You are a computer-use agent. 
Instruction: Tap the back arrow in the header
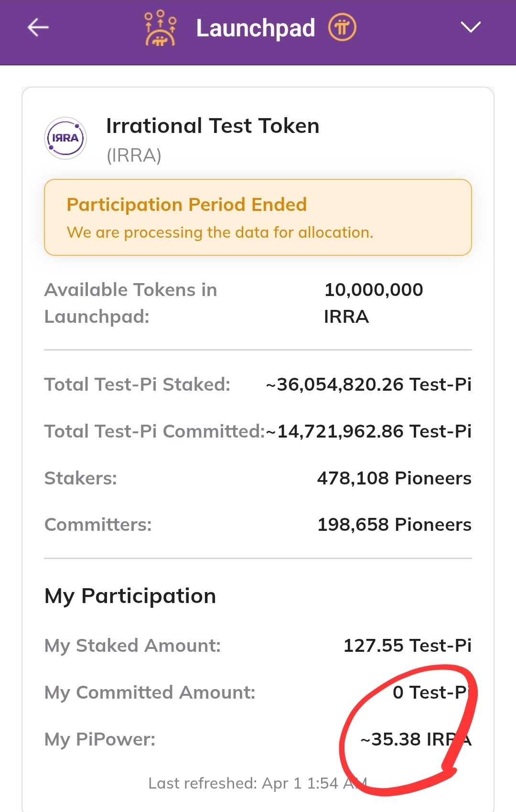pyautogui.click(x=38, y=28)
